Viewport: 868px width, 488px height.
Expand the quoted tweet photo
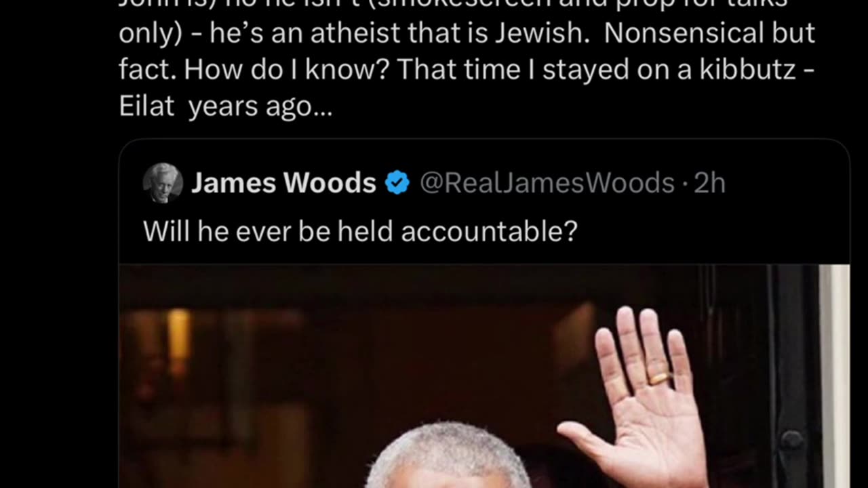click(x=484, y=376)
